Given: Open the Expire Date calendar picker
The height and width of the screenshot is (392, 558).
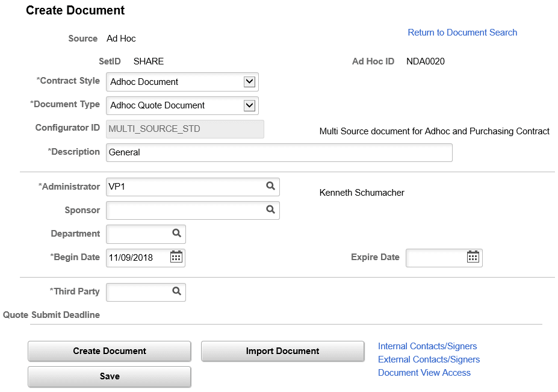Looking at the screenshot, I should pyautogui.click(x=473, y=257).
